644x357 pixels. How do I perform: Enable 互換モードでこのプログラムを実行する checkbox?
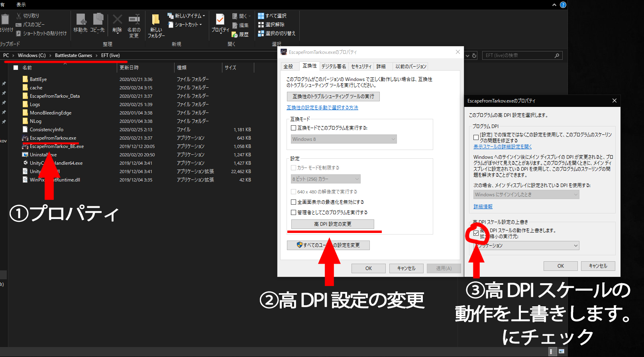[294, 128]
